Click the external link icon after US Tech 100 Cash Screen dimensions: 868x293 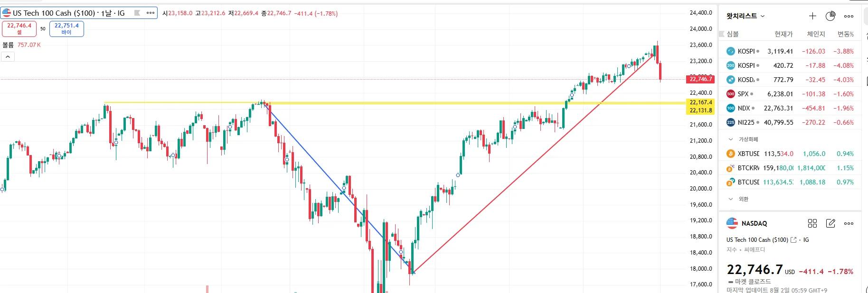(793, 240)
